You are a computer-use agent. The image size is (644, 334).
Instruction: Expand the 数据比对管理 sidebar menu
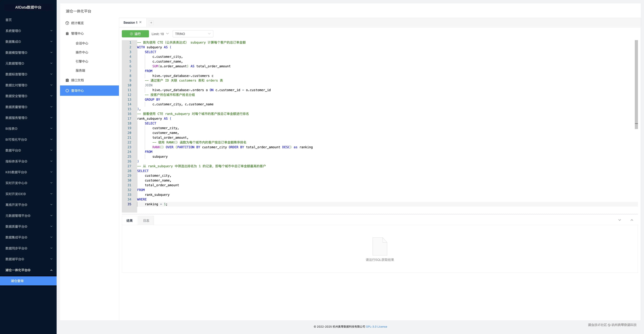pos(28,85)
